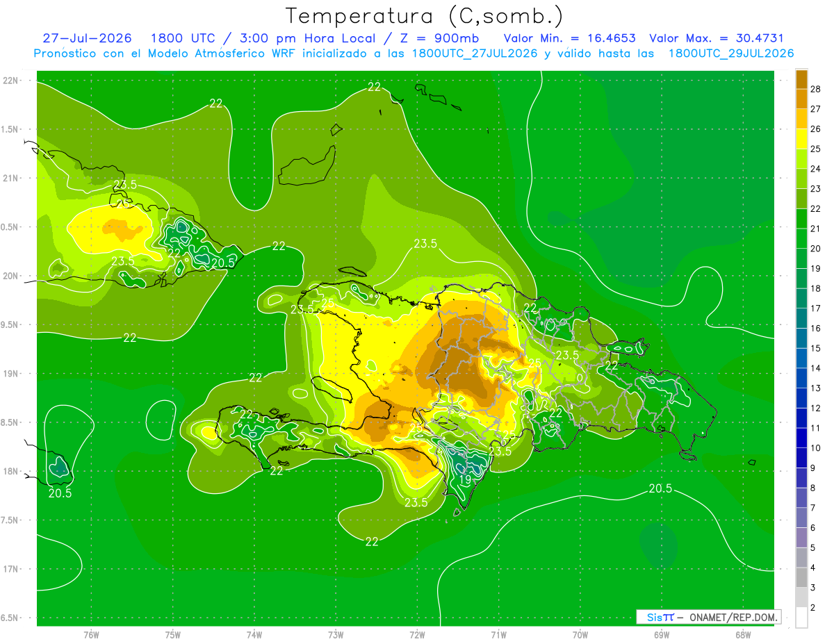Click the "17N" latitude label

pyautogui.click(x=11, y=569)
